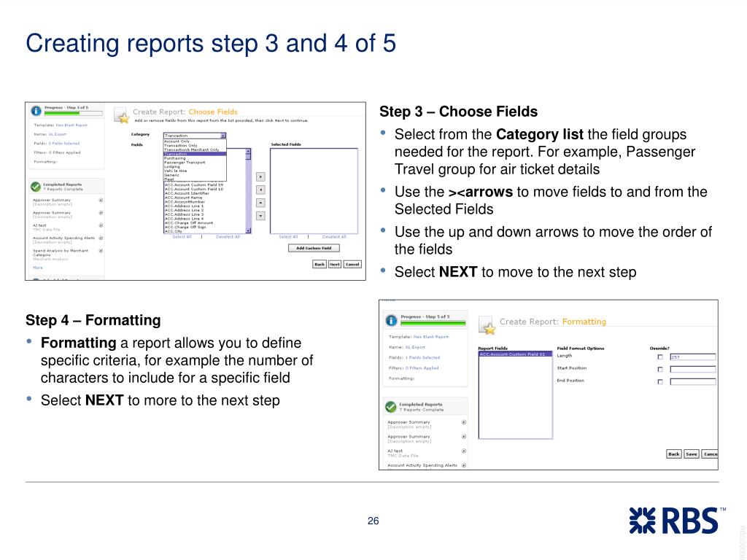
Task: Select ACC.Charge Off Amount in Fields list
Action: pos(189,223)
